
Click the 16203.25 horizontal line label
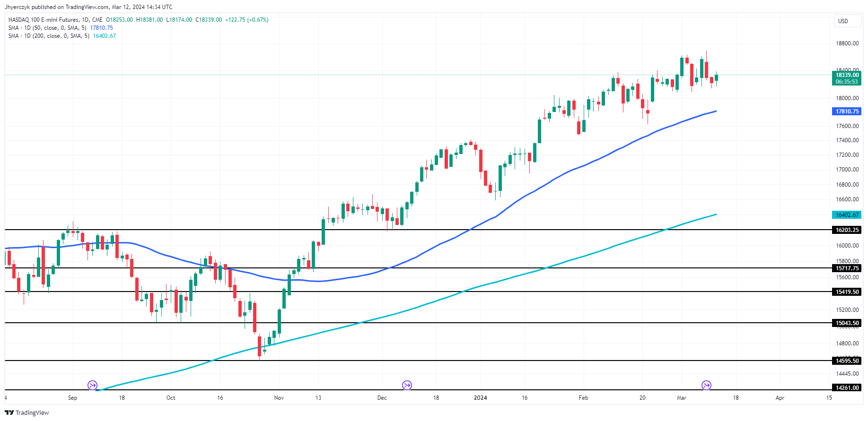coord(847,230)
